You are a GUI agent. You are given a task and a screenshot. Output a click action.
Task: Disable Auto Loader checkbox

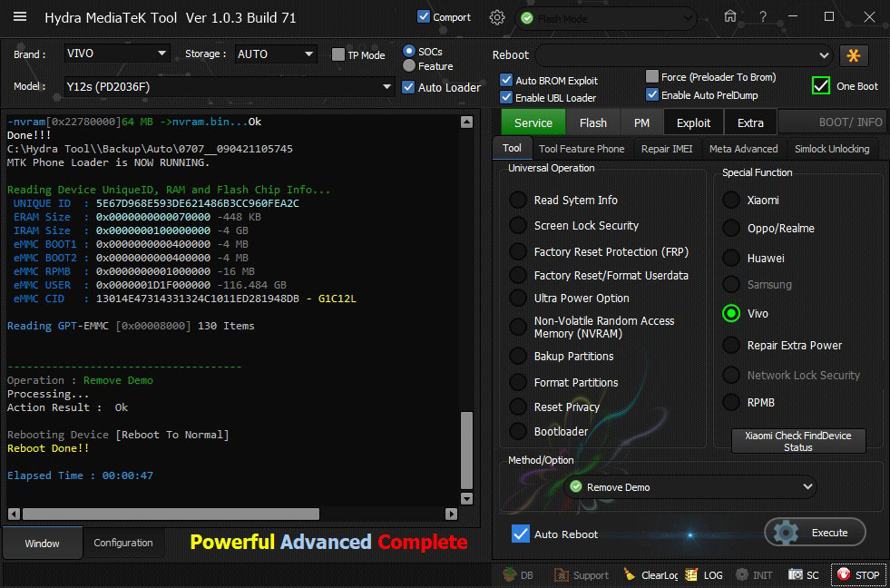click(x=408, y=87)
